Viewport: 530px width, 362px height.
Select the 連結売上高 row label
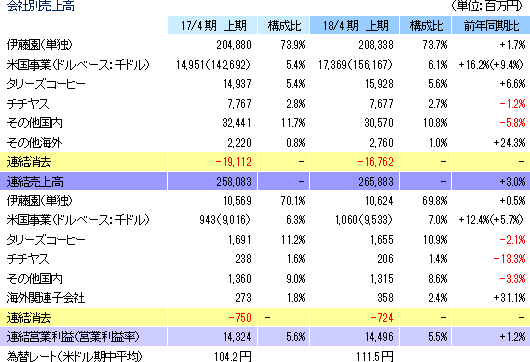pos(35,182)
